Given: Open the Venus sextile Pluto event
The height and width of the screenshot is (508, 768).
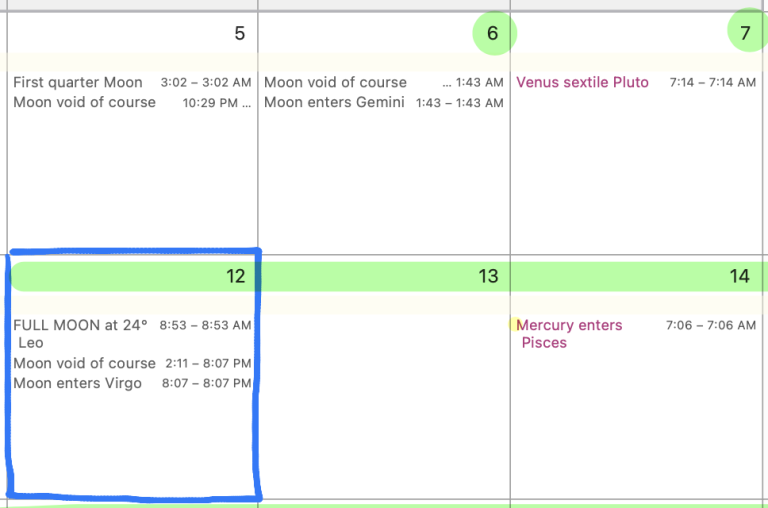Looking at the screenshot, I should [x=582, y=82].
